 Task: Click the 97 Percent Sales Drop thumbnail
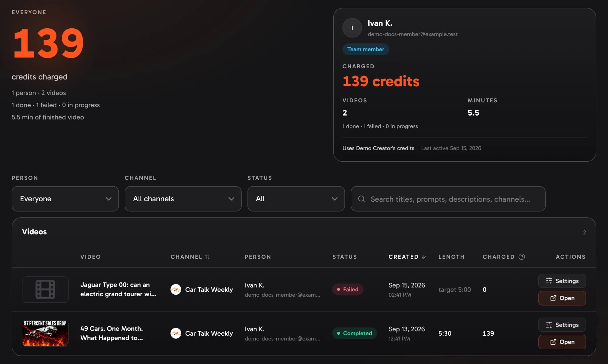pos(45,333)
